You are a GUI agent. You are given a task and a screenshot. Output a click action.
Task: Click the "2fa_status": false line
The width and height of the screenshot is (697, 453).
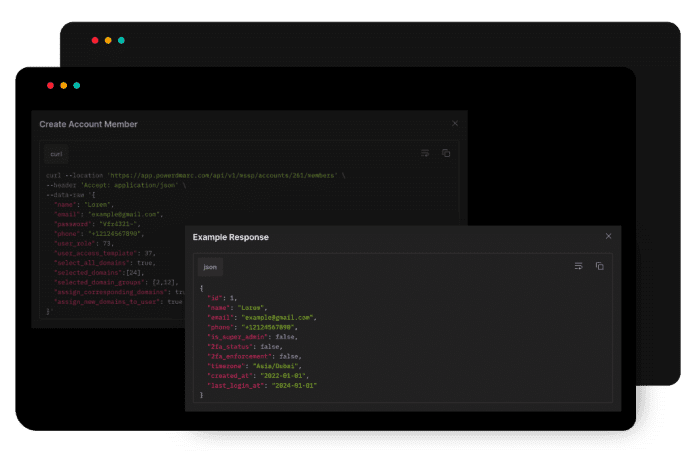point(245,346)
